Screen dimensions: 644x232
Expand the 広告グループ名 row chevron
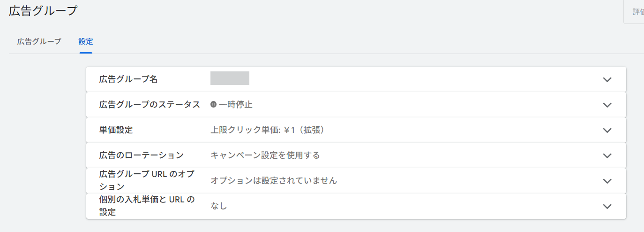pyautogui.click(x=607, y=79)
